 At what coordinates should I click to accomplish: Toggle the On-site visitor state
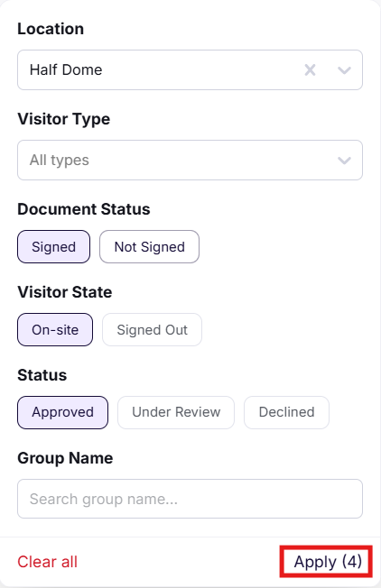point(55,330)
